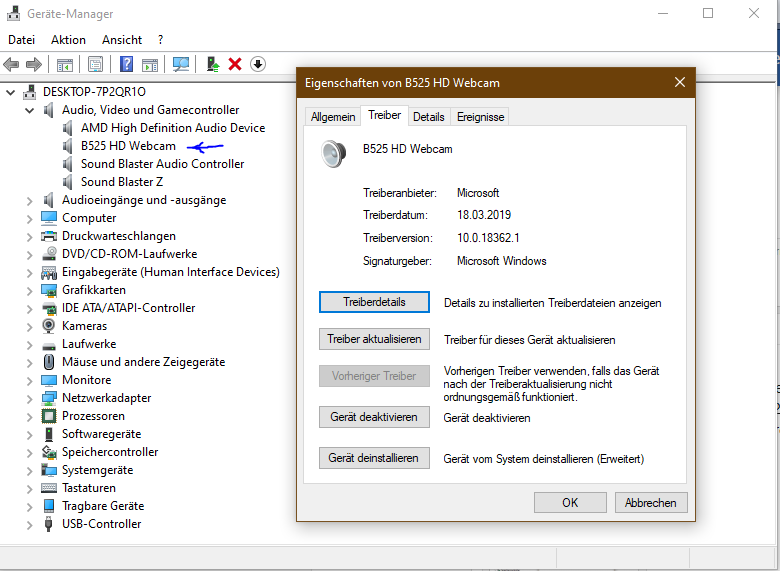The width and height of the screenshot is (780, 571).
Task: Select the Kameras row
Action: click(x=85, y=326)
